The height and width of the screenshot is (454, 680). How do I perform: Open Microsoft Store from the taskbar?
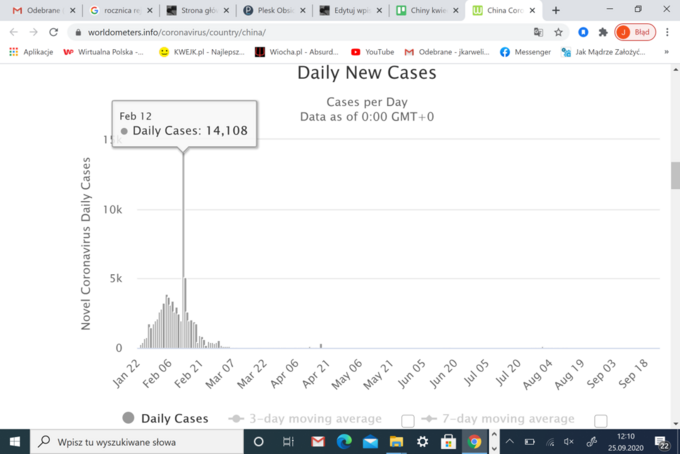(x=448, y=441)
